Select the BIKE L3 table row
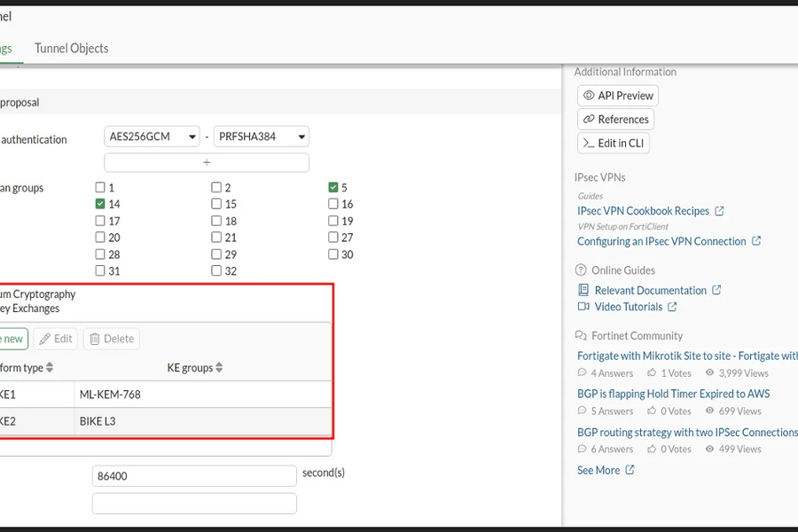This screenshot has width=798, height=532. [x=166, y=421]
